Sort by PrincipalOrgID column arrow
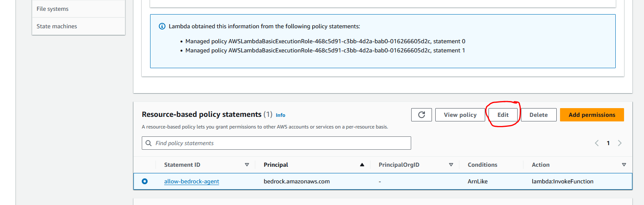644x205 pixels. click(x=451, y=165)
